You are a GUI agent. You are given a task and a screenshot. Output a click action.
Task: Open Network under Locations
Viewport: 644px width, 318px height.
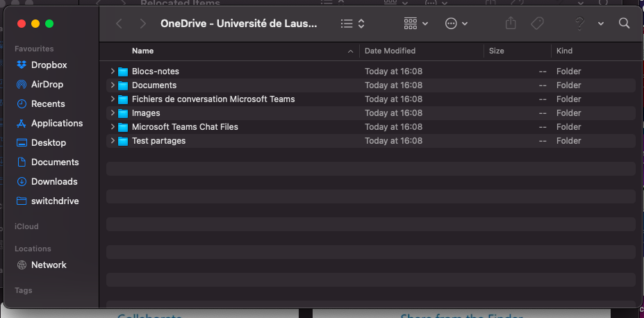click(x=49, y=265)
